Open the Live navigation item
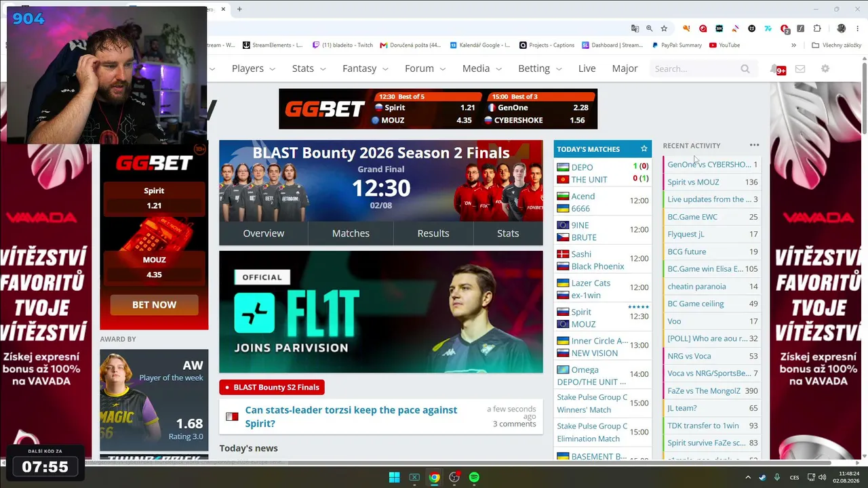 click(x=587, y=68)
